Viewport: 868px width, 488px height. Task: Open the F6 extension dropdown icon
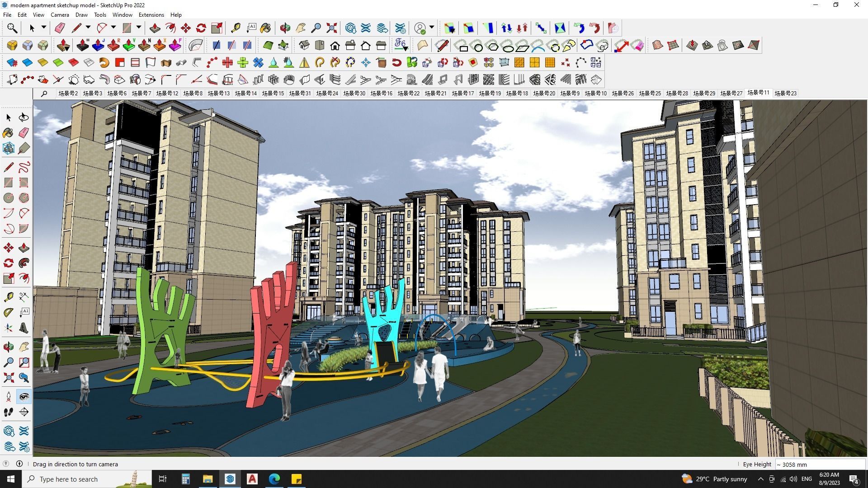pyautogui.click(x=401, y=45)
